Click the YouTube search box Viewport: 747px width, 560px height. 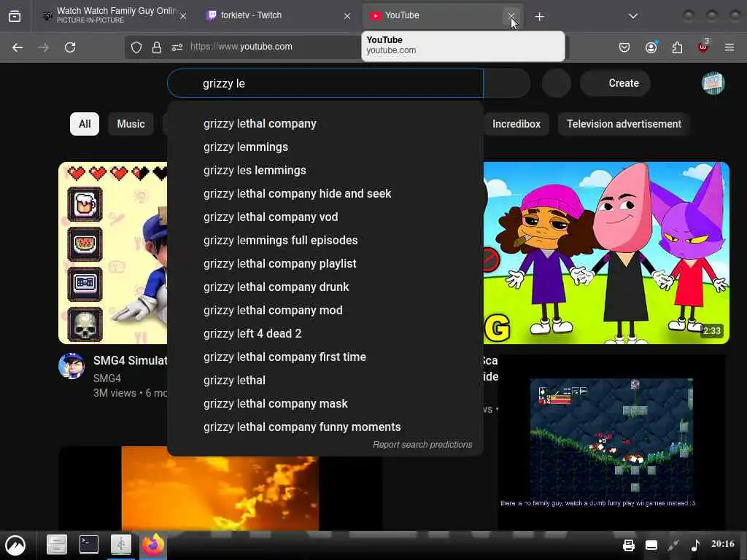click(x=325, y=83)
